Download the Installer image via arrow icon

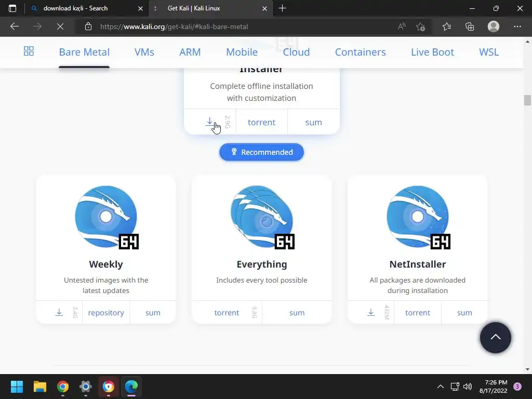[x=210, y=122]
